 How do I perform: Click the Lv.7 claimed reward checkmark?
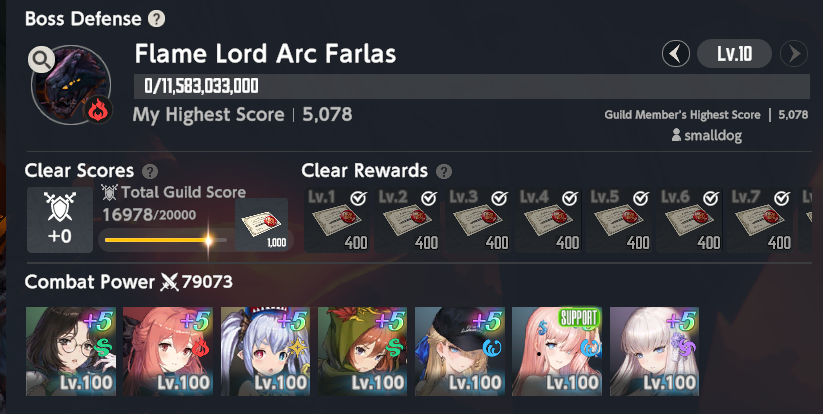click(782, 198)
